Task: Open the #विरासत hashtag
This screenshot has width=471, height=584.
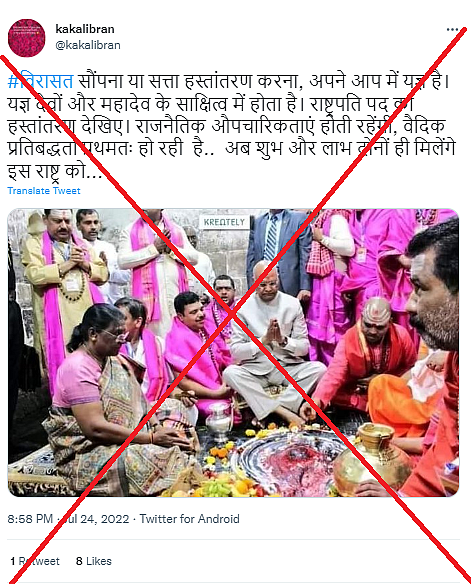Action: [40, 81]
